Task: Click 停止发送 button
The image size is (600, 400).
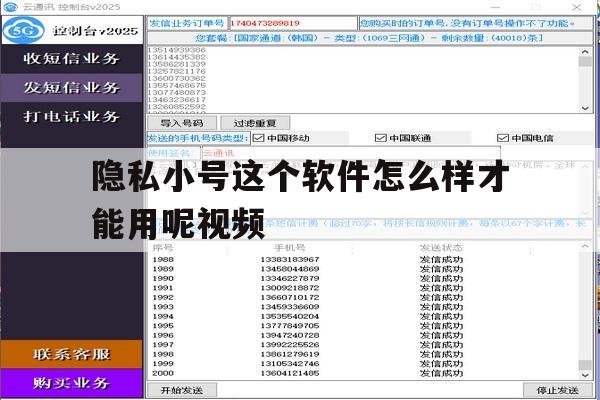Action: [558, 390]
